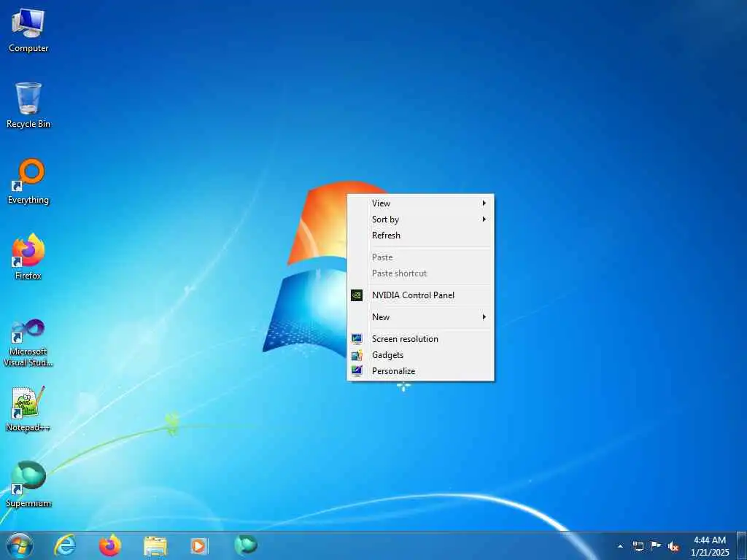Image resolution: width=747 pixels, height=560 pixels.
Task: Select the Supermium desktop shortcut
Action: (28, 484)
